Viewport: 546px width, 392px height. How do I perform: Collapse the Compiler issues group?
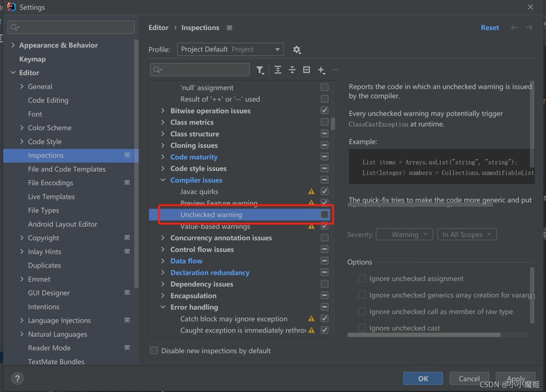point(163,180)
